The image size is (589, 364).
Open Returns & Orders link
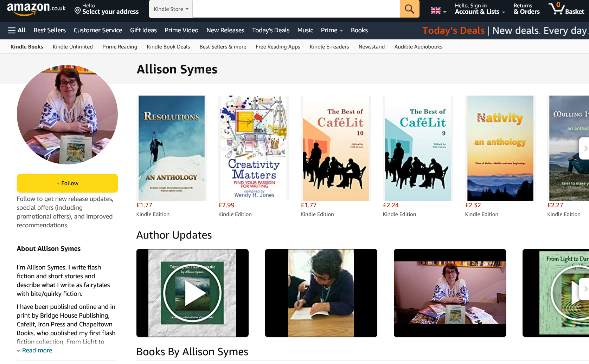click(x=526, y=9)
